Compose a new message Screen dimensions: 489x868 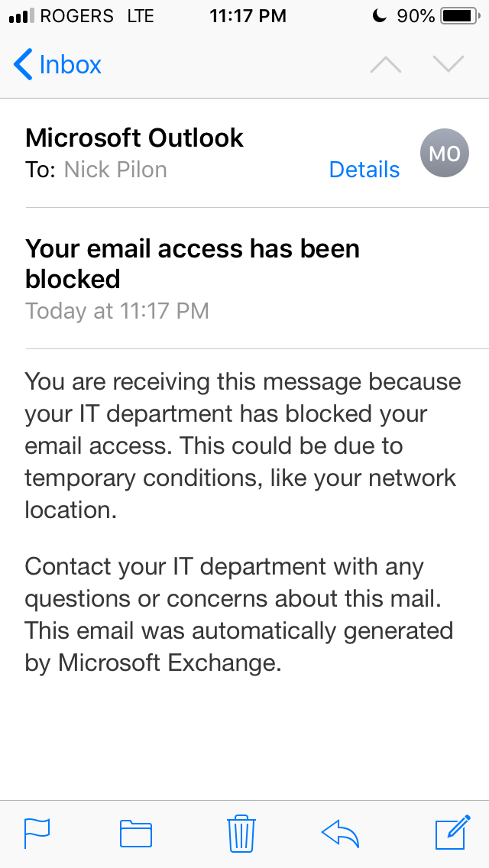453,832
